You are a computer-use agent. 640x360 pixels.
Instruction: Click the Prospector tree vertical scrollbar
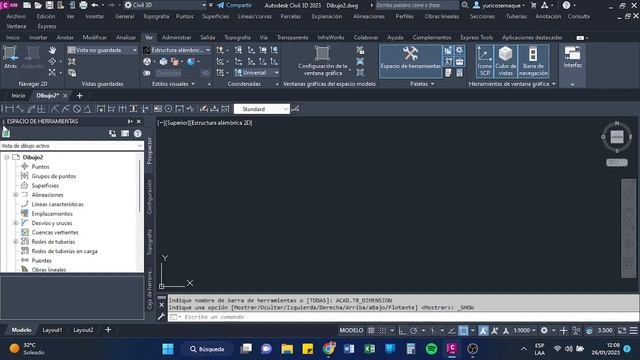tap(140, 186)
